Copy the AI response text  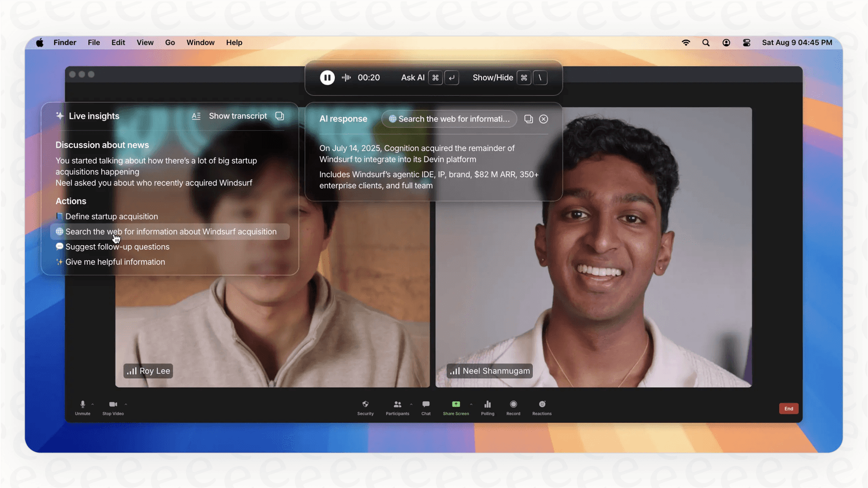[528, 119]
